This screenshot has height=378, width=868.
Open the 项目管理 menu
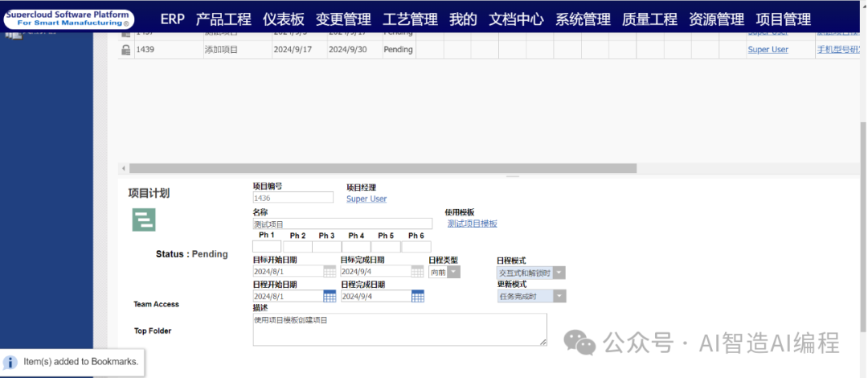[784, 20]
